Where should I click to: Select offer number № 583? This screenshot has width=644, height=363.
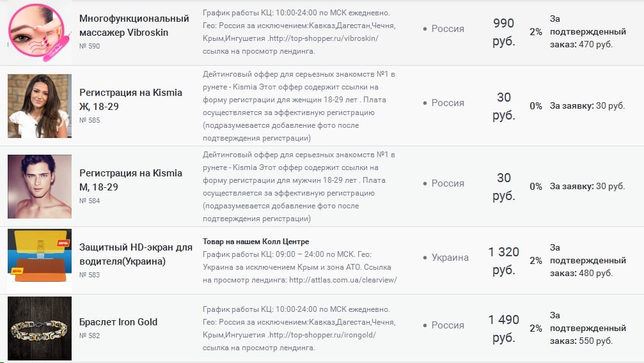click(x=90, y=275)
